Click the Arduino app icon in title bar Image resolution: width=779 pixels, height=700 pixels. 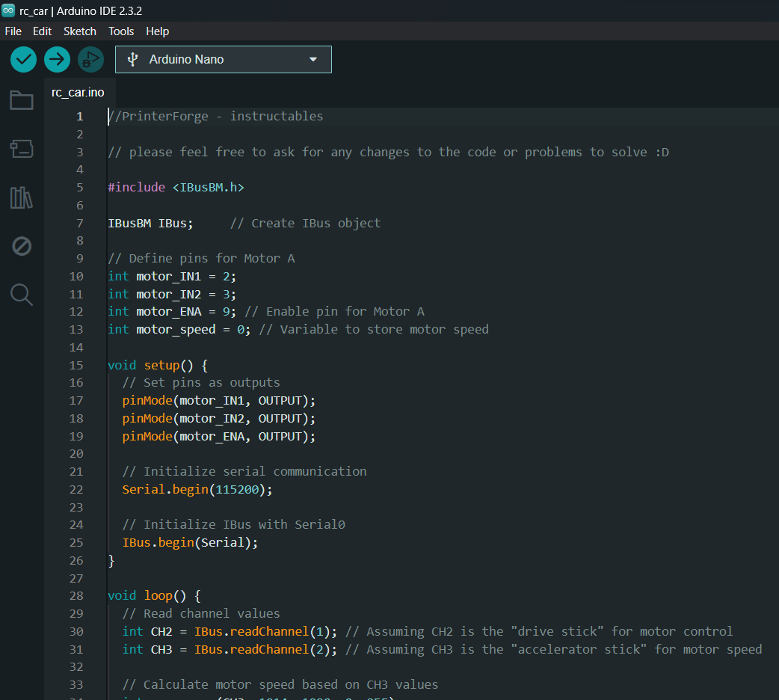click(8, 10)
